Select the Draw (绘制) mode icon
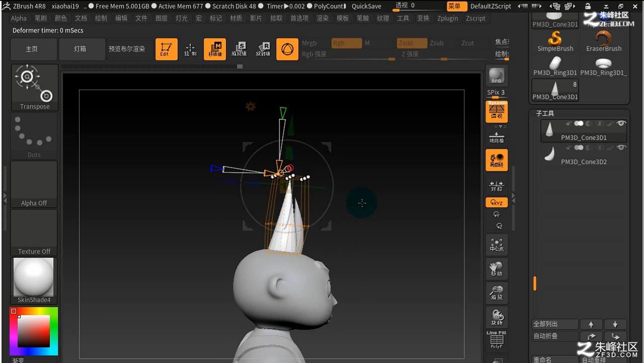Screen dimensions: 644x363 click(x=190, y=49)
